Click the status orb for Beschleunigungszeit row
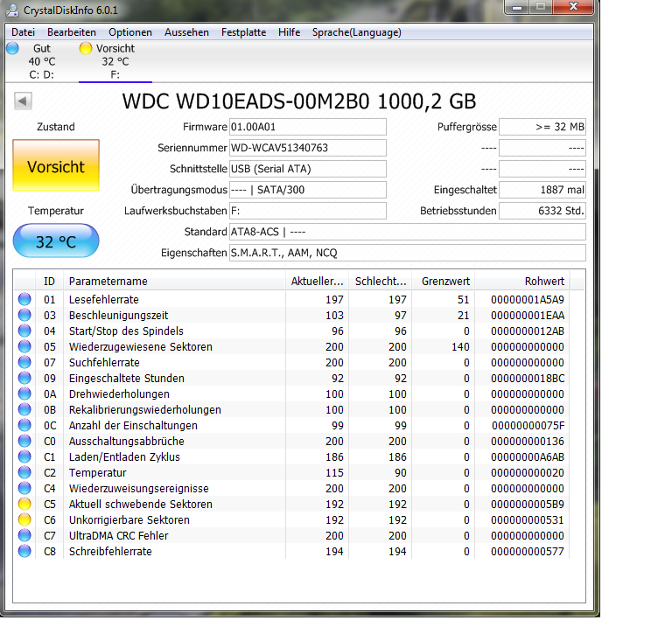The height and width of the screenshot is (620, 672). (x=24, y=315)
